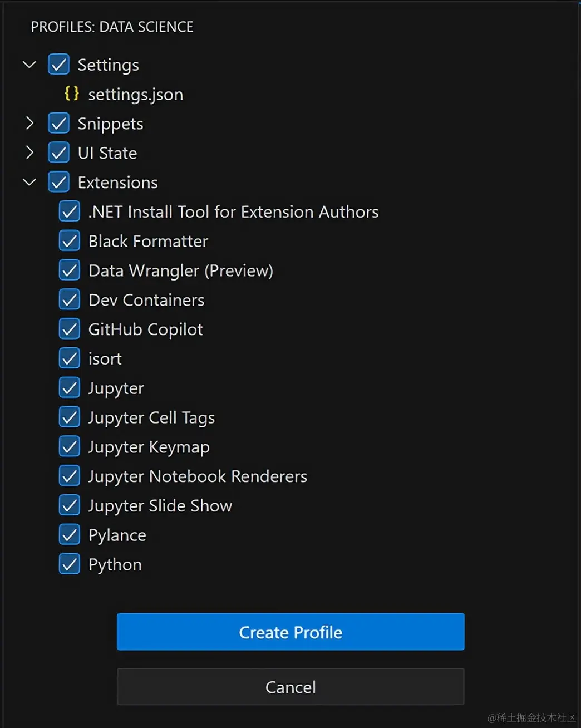Select the UI State label
Viewport: 581px width, 728px height.
pos(107,153)
